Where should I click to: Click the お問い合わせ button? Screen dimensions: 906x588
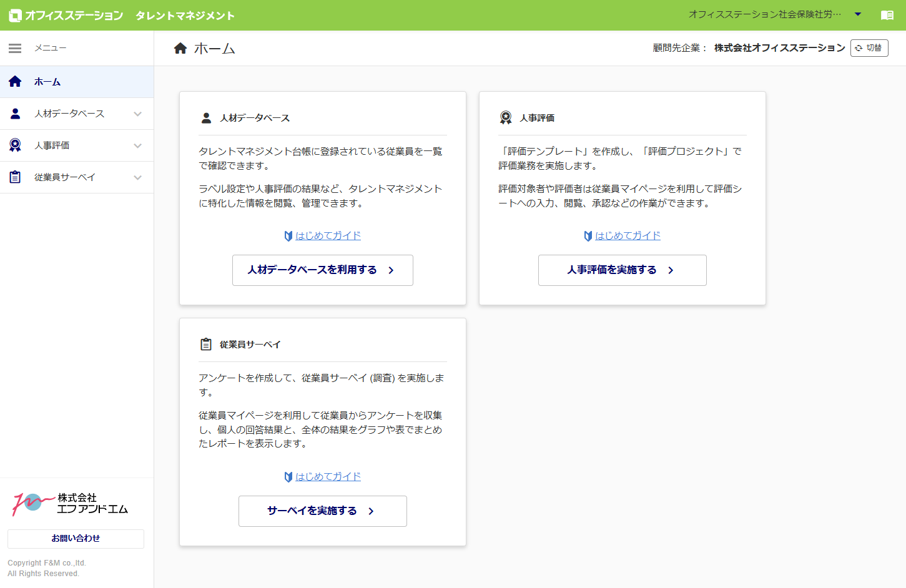pos(76,539)
